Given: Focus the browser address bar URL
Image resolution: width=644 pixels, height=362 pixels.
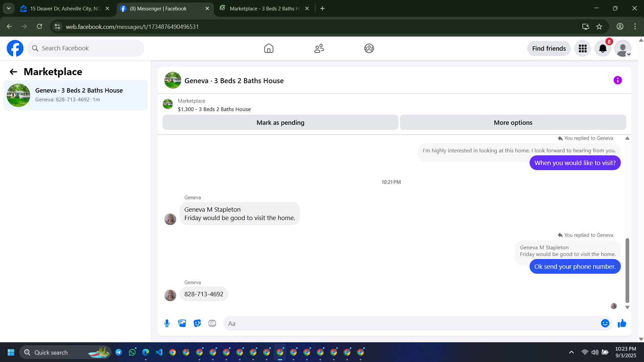Looking at the screenshot, I should [132, 27].
